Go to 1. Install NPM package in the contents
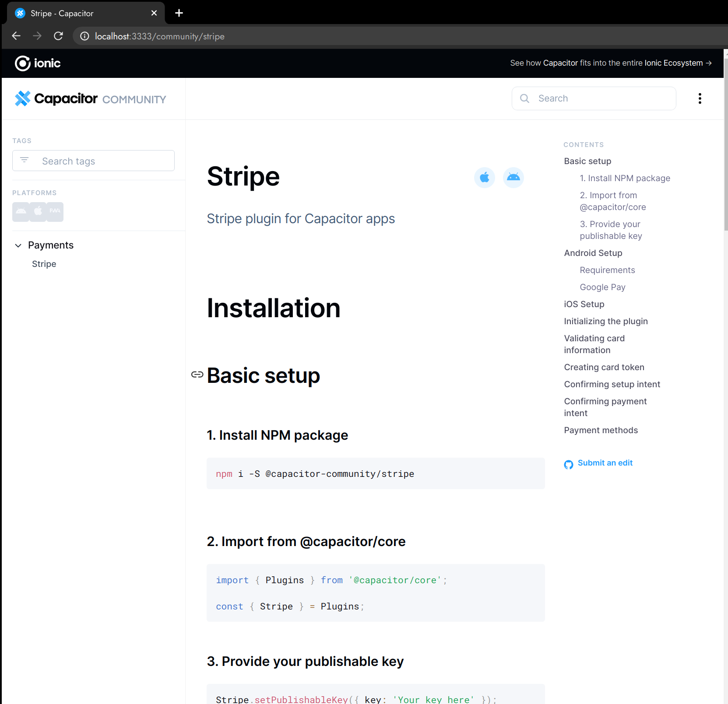This screenshot has width=728, height=704. pyautogui.click(x=625, y=178)
